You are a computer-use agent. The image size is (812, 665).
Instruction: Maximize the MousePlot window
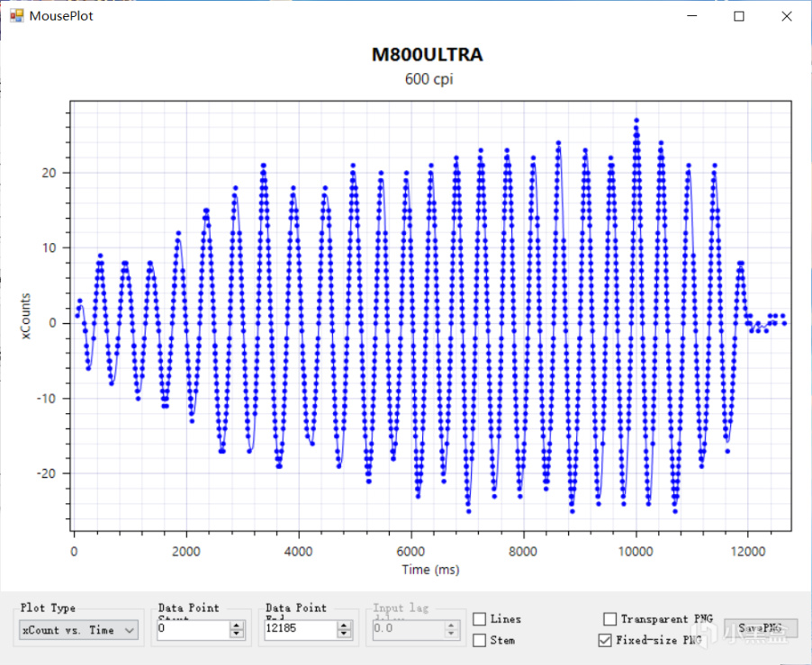click(739, 16)
